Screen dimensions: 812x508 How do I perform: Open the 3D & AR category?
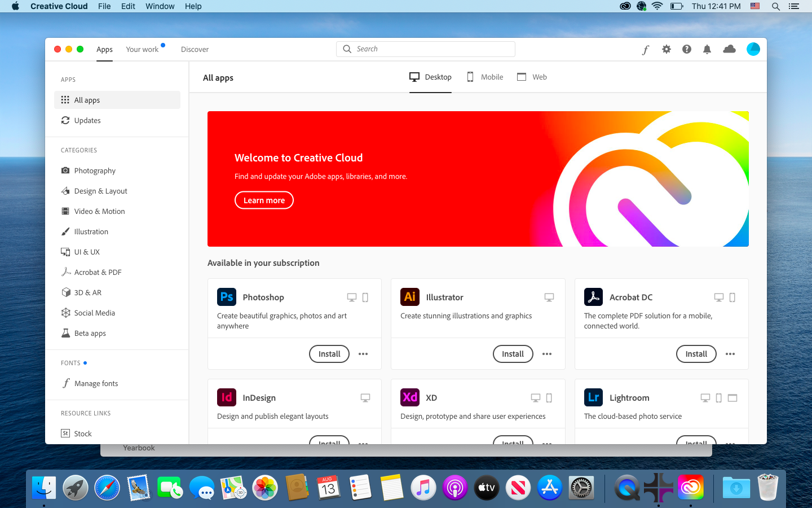(117, 292)
